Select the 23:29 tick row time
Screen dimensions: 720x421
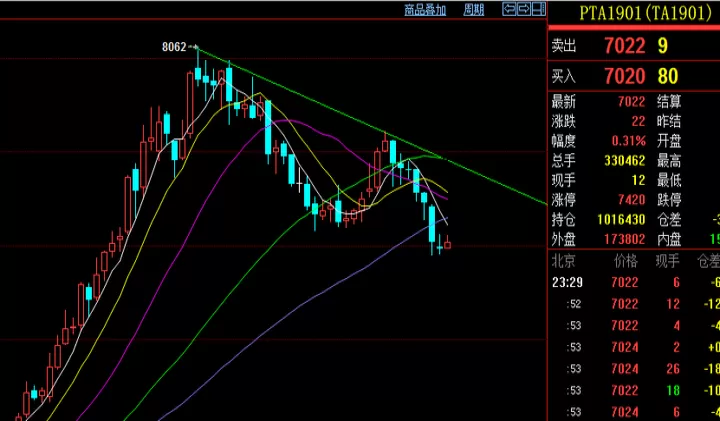click(x=568, y=282)
